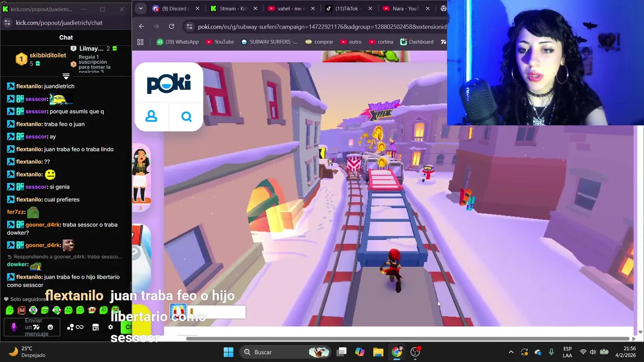Open site info icon in address bar
Image resolution: width=644 pixels, height=362 pixels.
189,27
